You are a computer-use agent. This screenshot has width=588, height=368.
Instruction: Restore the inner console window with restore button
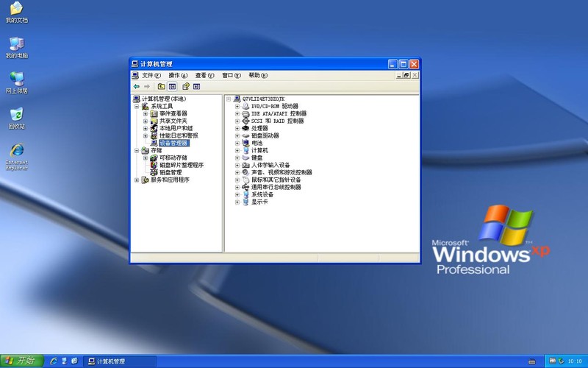[x=406, y=76]
